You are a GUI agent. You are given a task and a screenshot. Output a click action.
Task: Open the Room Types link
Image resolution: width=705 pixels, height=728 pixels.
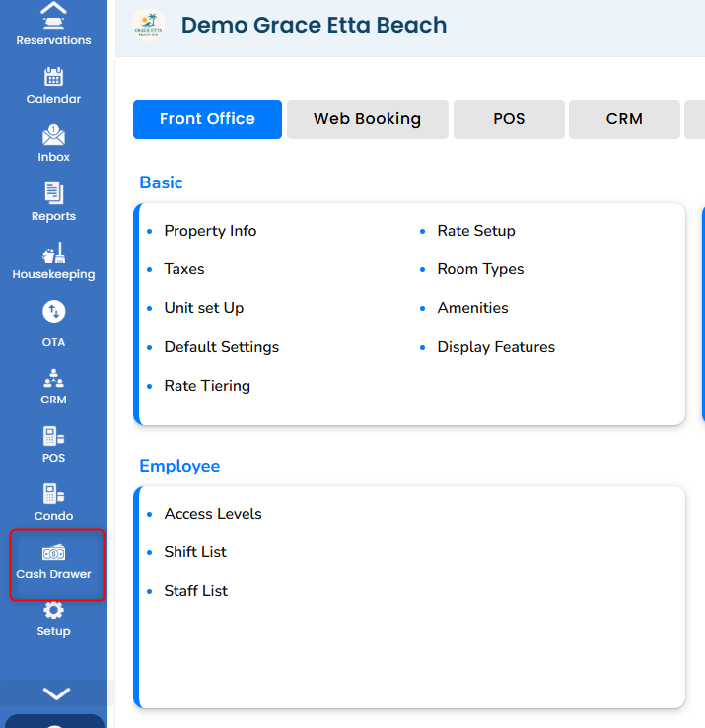pos(480,269)
